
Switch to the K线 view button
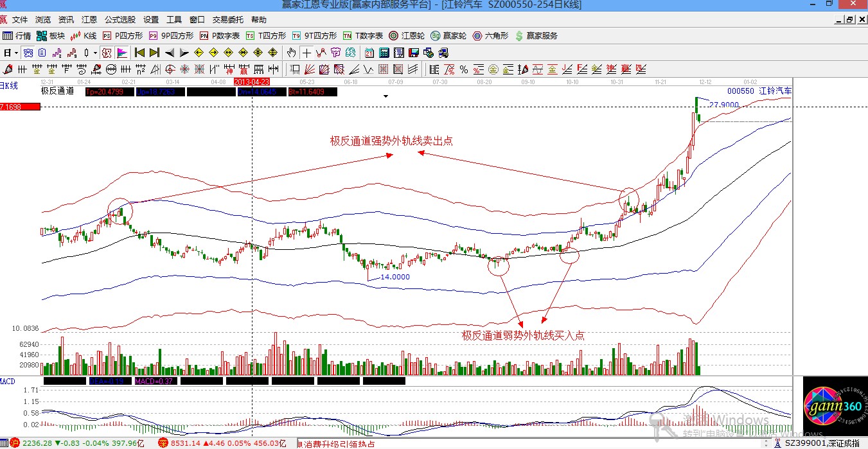[84, 36]
